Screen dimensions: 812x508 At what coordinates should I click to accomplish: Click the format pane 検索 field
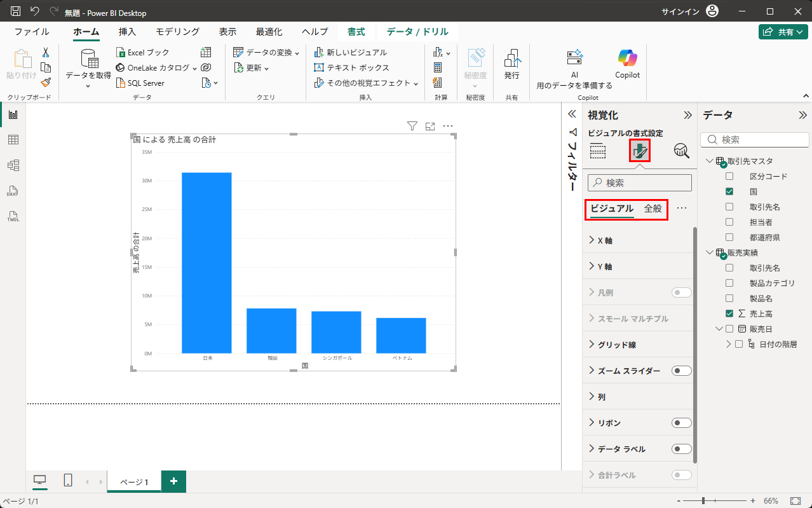(x=640, y=183)
